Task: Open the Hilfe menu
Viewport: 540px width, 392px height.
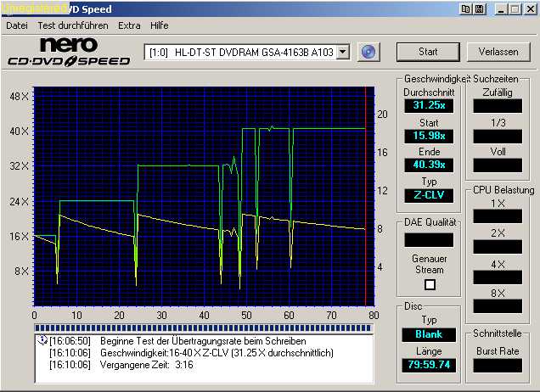Action: [160, 25]
